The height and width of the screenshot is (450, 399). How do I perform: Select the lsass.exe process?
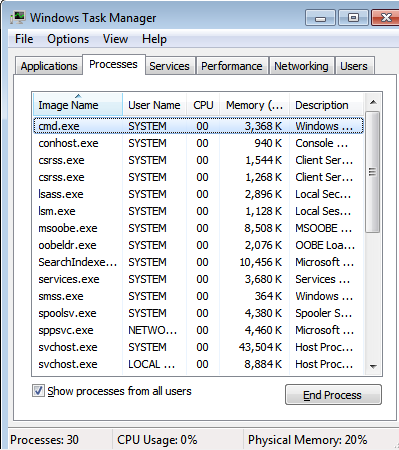198,194
